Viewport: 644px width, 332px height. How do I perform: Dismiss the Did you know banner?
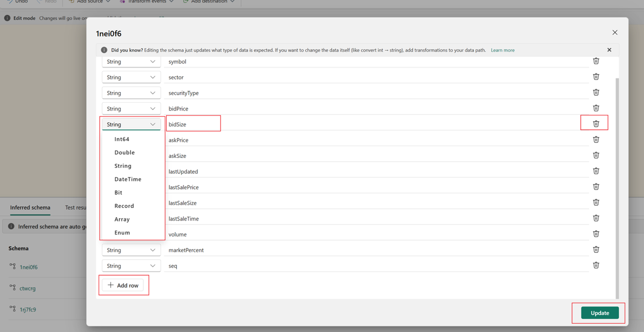pos(609,50)
